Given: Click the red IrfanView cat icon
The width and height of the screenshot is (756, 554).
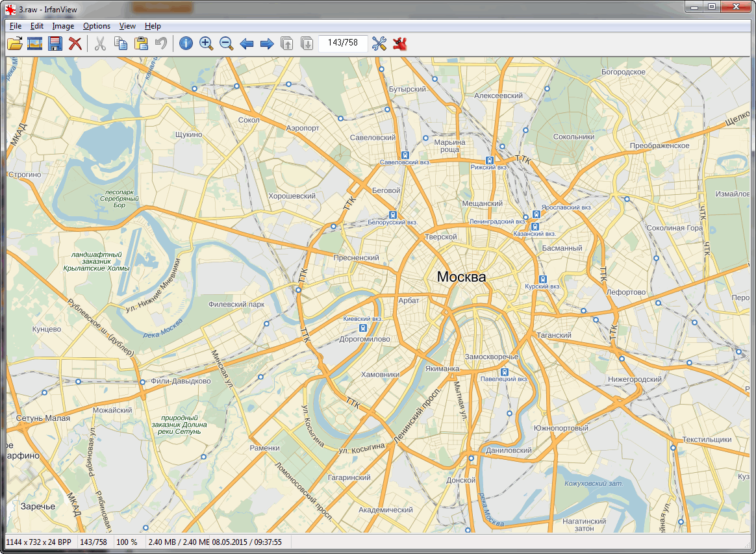Looking at the screenshot, I should coord(400,44).
